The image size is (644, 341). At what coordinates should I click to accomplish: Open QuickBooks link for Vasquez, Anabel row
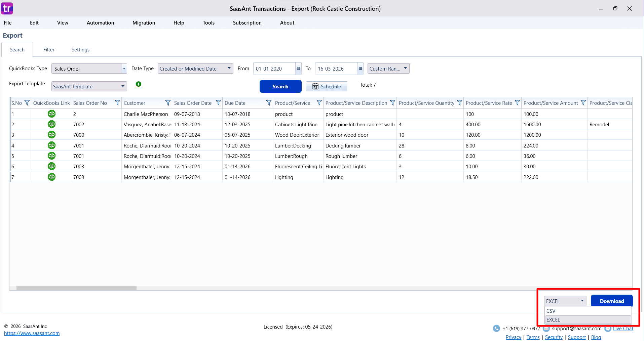[x=51, y=124]
